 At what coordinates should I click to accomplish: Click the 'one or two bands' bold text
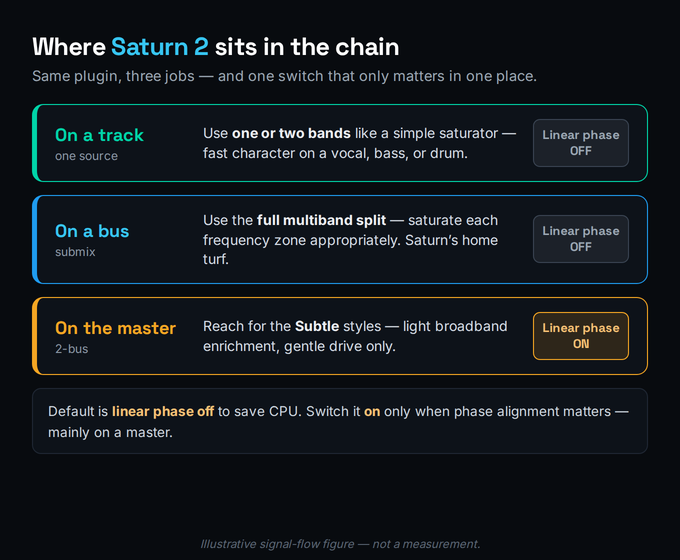tap(291, 133)
